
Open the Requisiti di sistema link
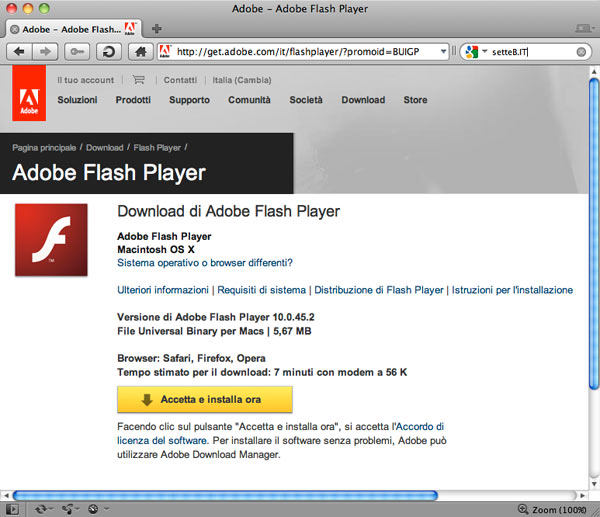pyautogui.click(x=262, y=290)
